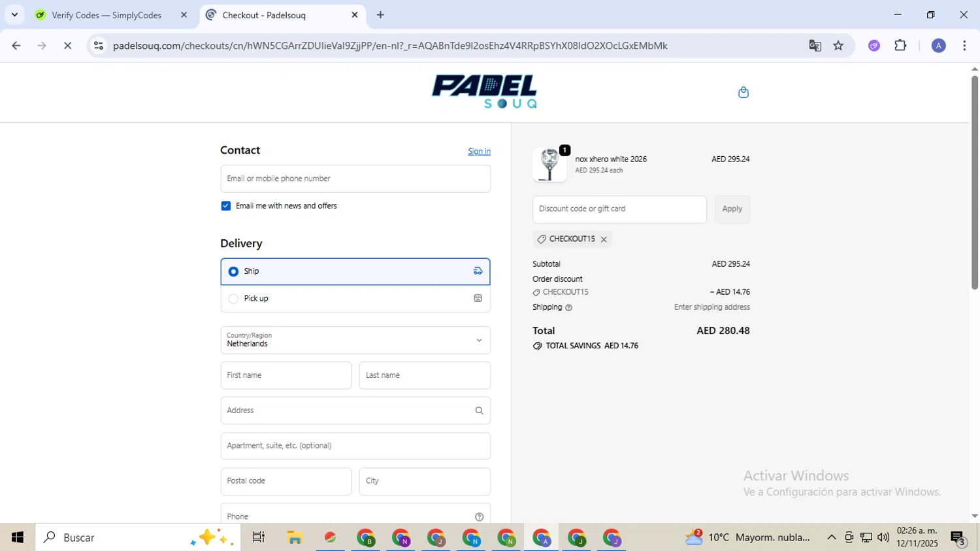Click the Address input field
The height and width of the screenshot is (551, 980).
355,410
